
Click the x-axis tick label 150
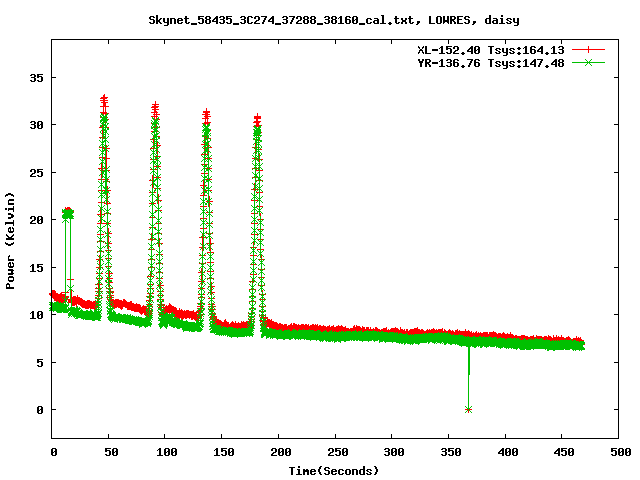223,452
